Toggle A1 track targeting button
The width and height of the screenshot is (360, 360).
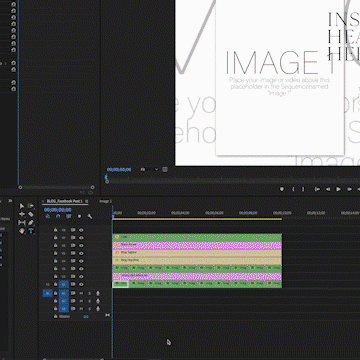(64, 293)
